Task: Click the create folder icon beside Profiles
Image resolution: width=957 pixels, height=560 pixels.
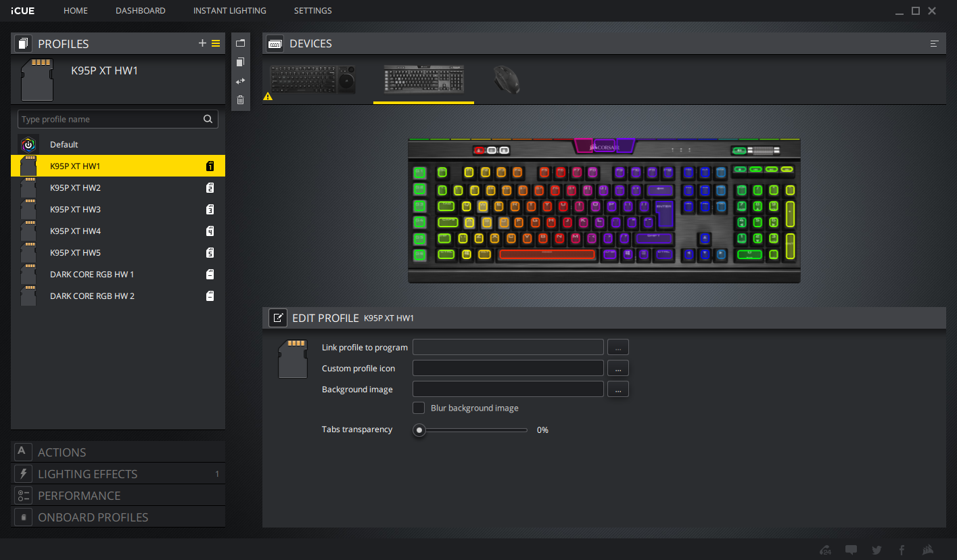Action: (x=240, y=43)
